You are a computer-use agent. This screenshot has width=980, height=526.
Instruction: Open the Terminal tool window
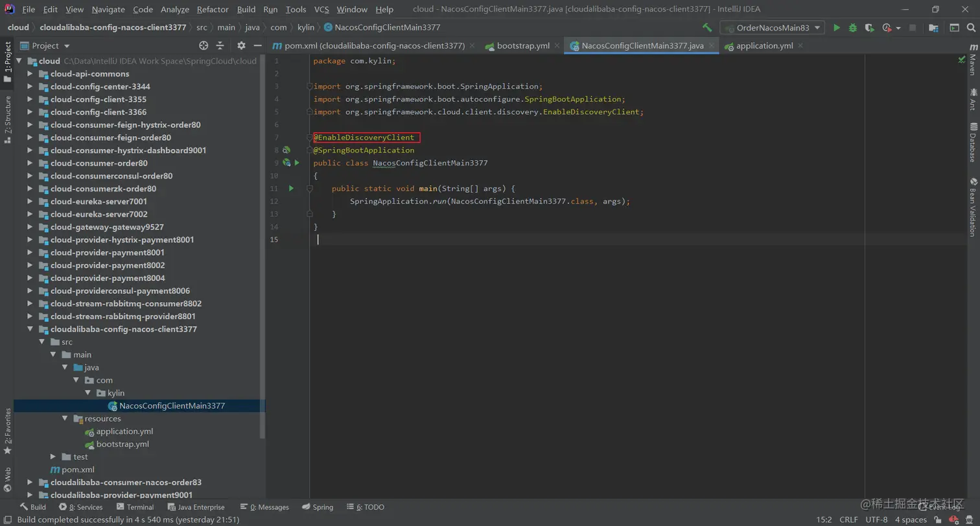(134, 507)
